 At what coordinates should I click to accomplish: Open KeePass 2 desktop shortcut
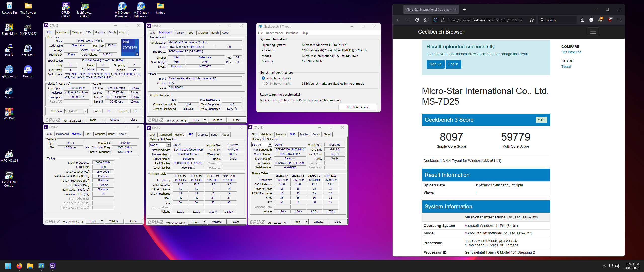click(x=28, y=51)
